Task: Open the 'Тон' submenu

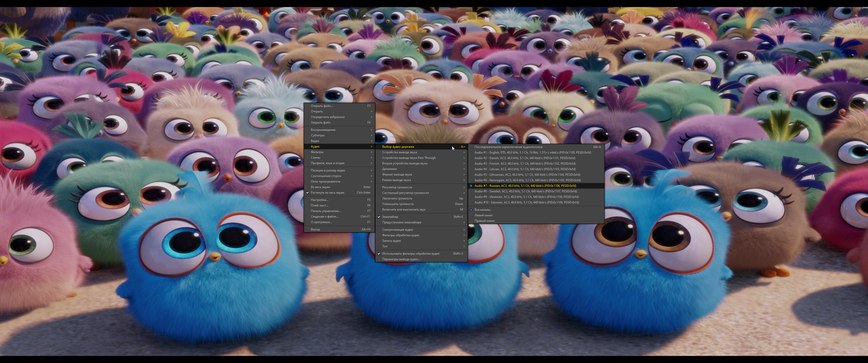Action: [422, 246]
